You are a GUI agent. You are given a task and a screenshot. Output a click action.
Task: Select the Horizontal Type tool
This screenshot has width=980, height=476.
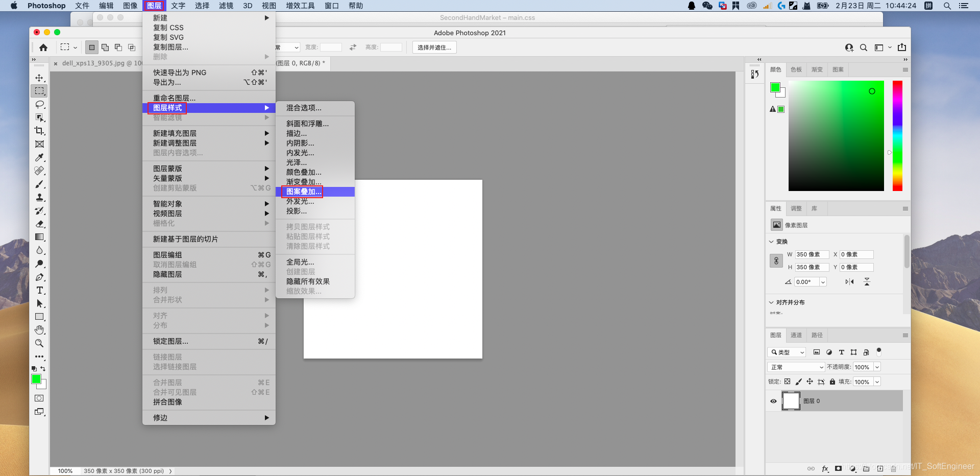(39, 290)
